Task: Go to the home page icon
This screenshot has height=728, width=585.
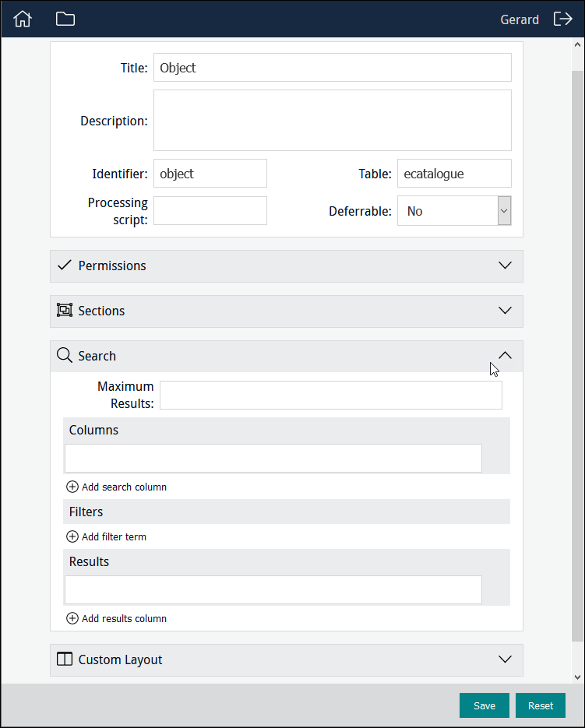Action: (x=23, y=19)
